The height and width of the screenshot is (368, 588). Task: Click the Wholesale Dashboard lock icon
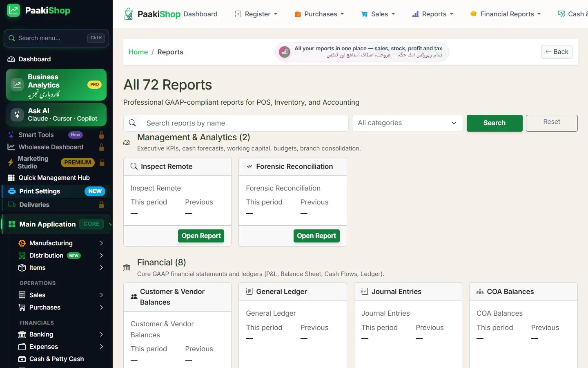tap(102, 147)
